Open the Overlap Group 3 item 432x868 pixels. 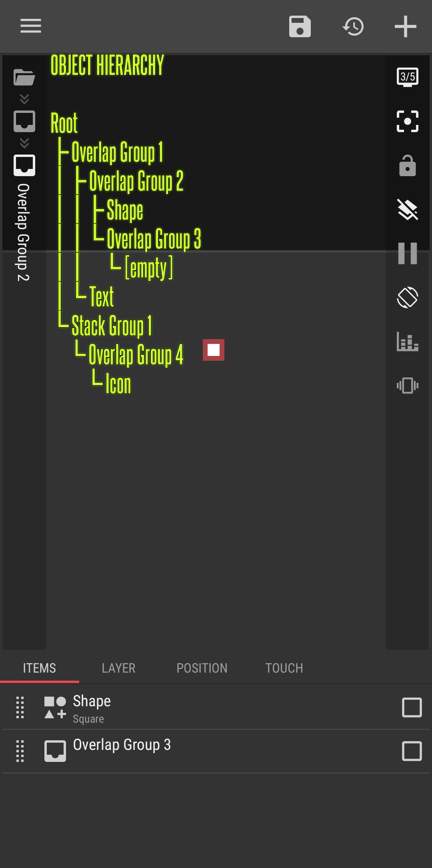pos(122,745)
